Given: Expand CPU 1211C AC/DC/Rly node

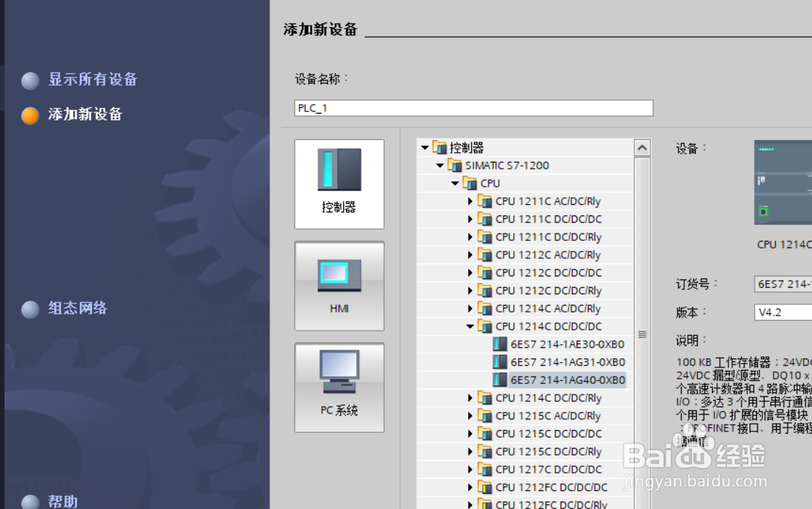Looking at the screenshot, I should click(470, 201).
